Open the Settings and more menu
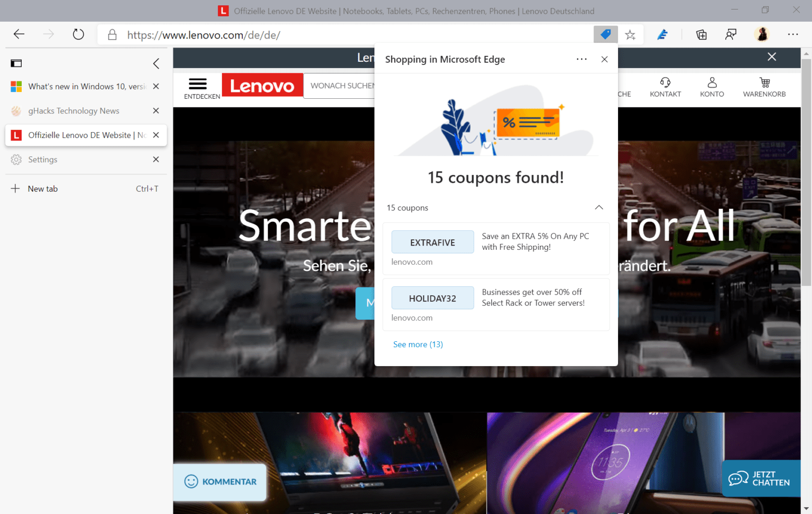 (x=793, y=34)
